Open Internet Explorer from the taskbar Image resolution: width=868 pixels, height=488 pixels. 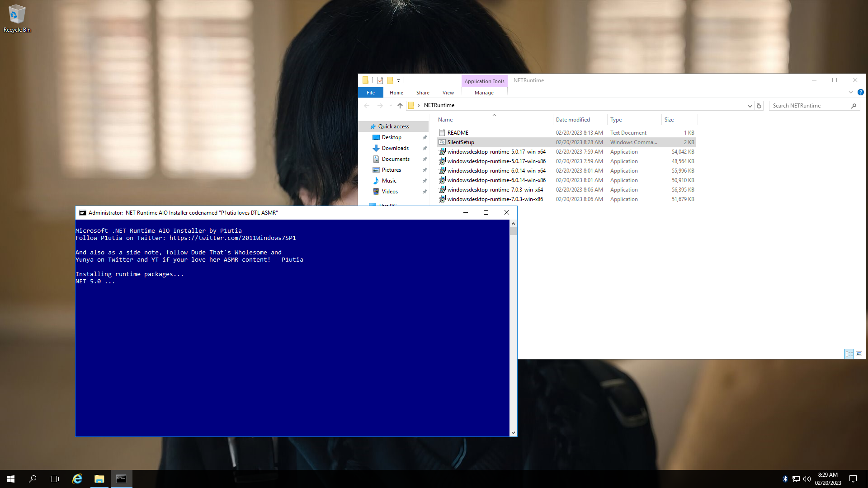pyautogui.click(x=77, y=479)
